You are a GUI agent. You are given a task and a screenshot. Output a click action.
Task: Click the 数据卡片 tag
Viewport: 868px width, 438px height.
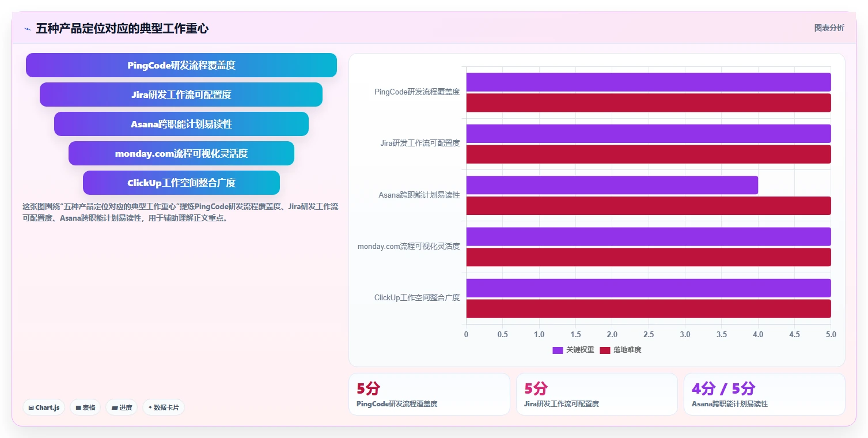click(164, 407)
